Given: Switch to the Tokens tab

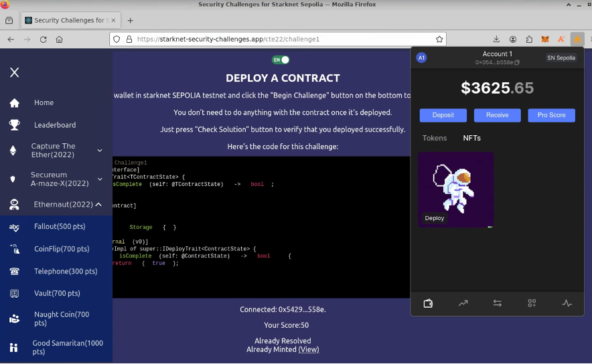Looking at the screenshot, I should [435, 138].
